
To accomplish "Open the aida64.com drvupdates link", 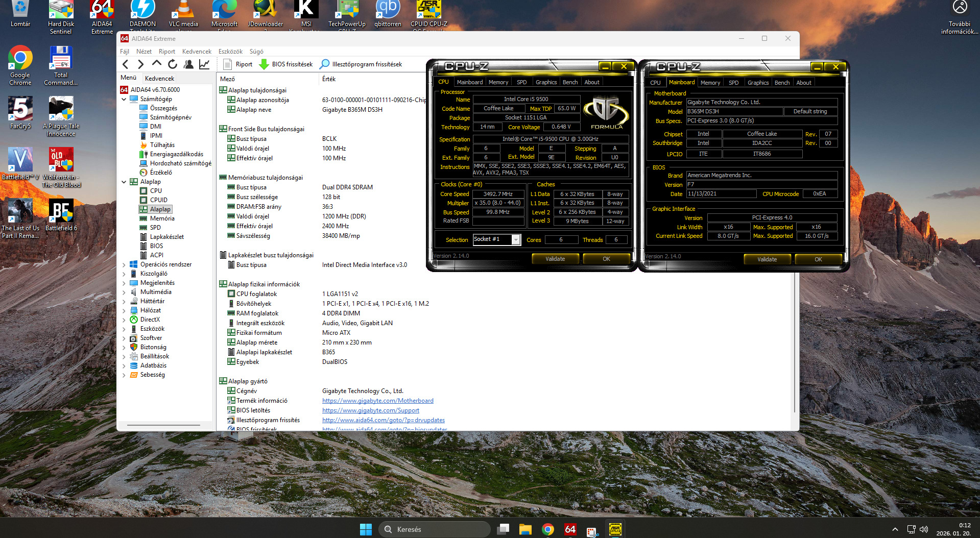I will point(384,420).
